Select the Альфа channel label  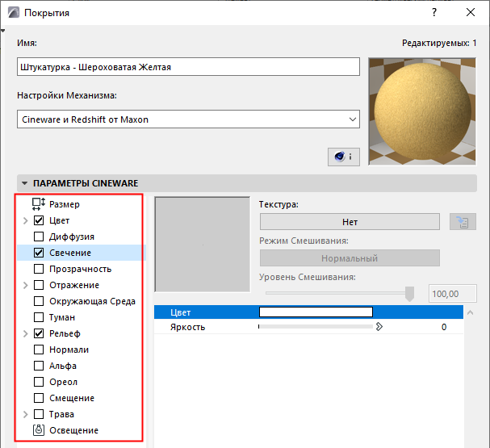pos(63,366)
